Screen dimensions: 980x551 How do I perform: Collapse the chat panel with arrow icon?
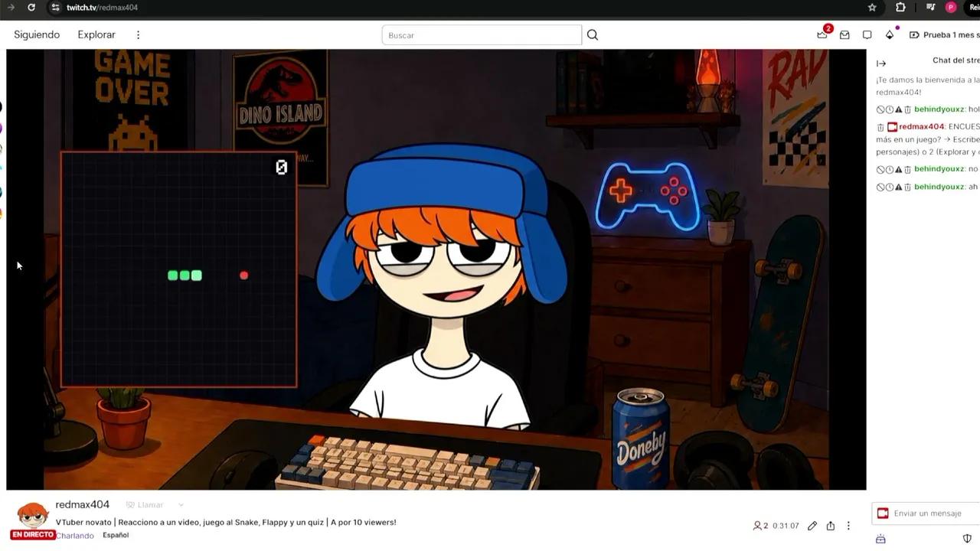pos(881,64)
